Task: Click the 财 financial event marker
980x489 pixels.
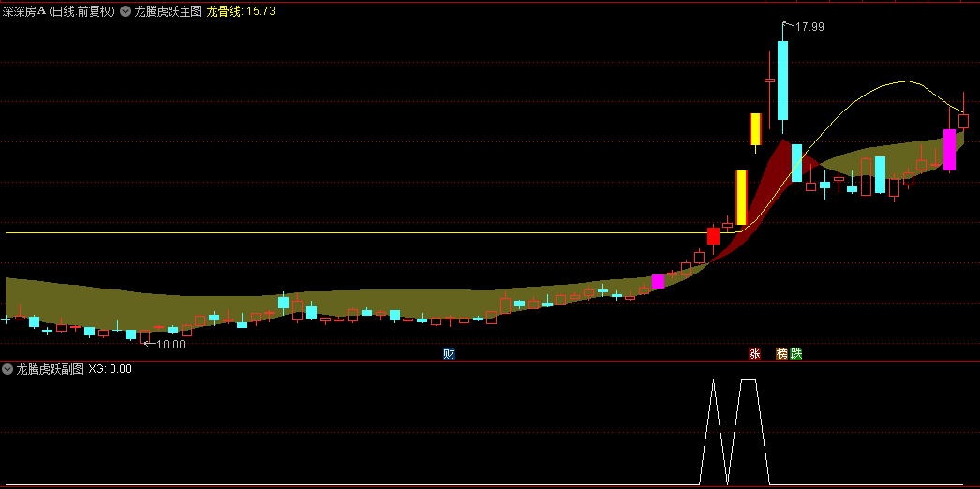Action: (449, 354)
